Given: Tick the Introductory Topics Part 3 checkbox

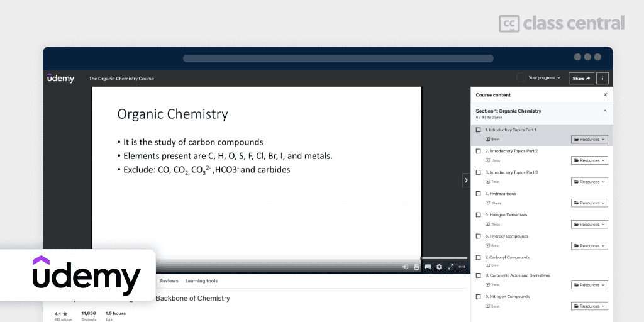Looking at the screenshot, I should pos(478,172).
